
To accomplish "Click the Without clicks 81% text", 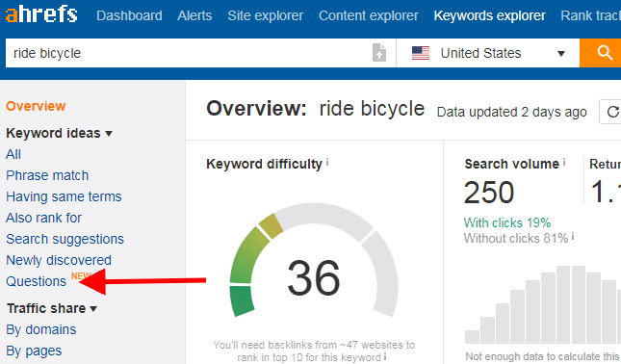I will (516, 239).
